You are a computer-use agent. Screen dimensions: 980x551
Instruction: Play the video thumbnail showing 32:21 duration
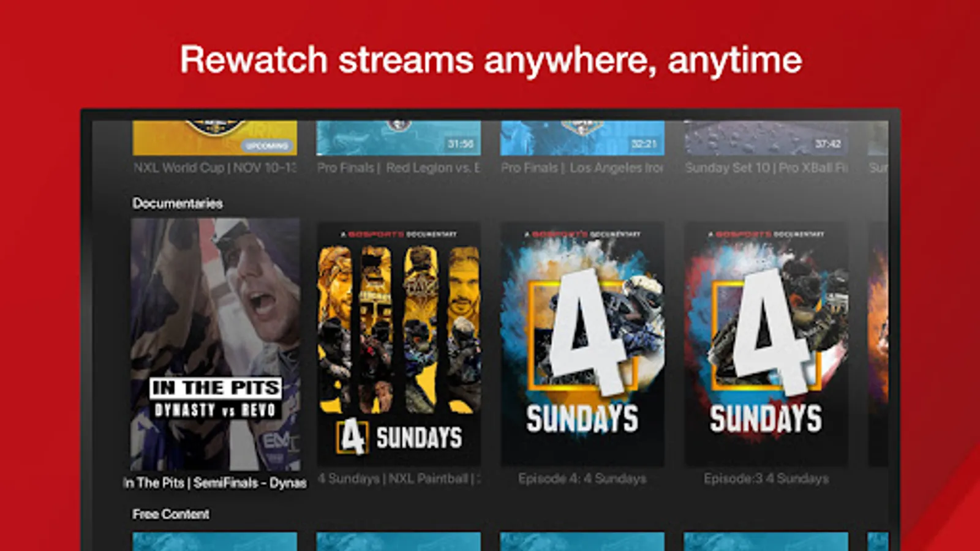[x=582, y=138]
